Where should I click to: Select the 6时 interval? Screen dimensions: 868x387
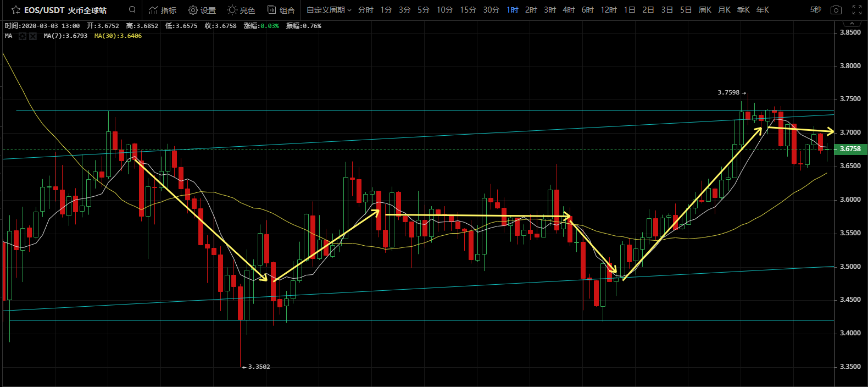587,10
